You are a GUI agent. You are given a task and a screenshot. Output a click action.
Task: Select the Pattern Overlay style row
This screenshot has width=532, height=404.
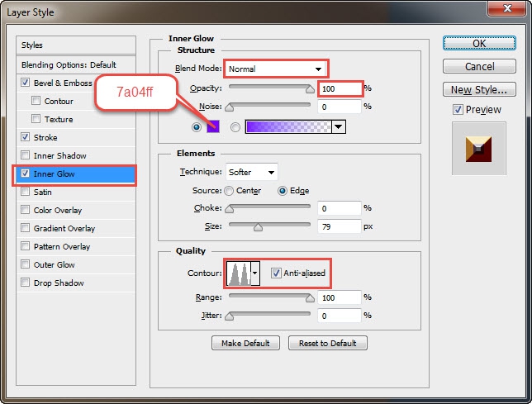click(76, 246)
